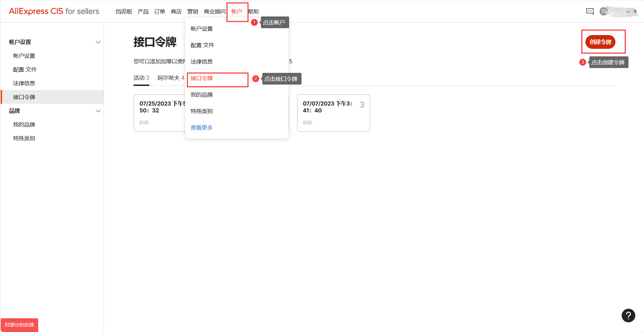Click 查看更多 link in dropdown
The width and height of the screenshot is (644, 332).
click(x=202, y=128)
